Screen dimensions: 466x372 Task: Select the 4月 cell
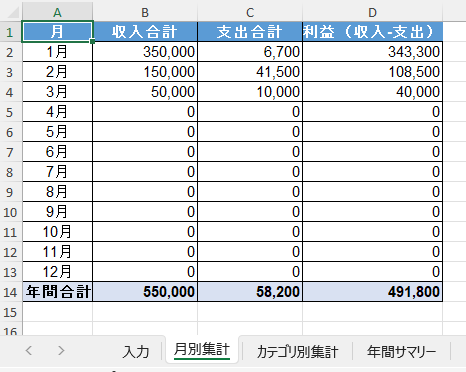tap(57, 112)
